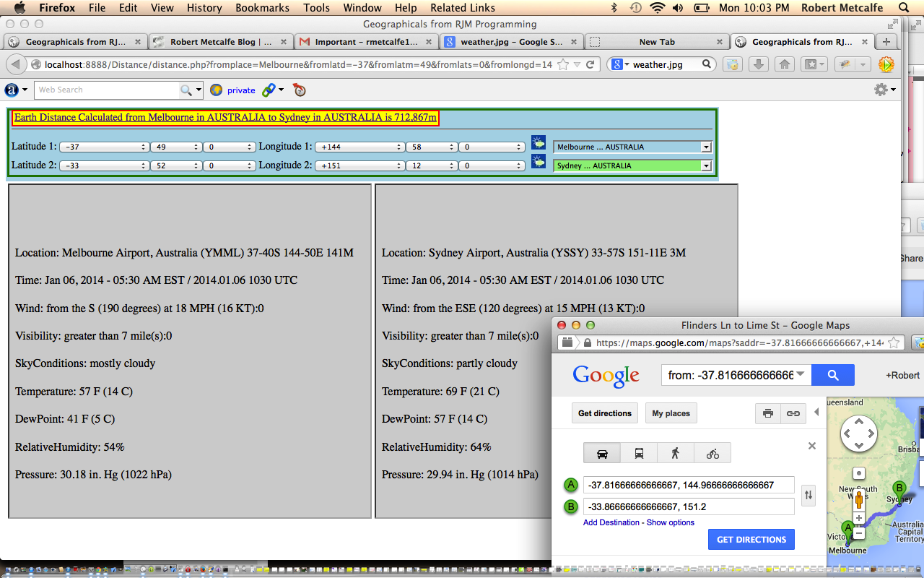The image size is (924, 578).
Task: Click the weather icon for Latitude 1 row
Action: click(x=539, y=142)
